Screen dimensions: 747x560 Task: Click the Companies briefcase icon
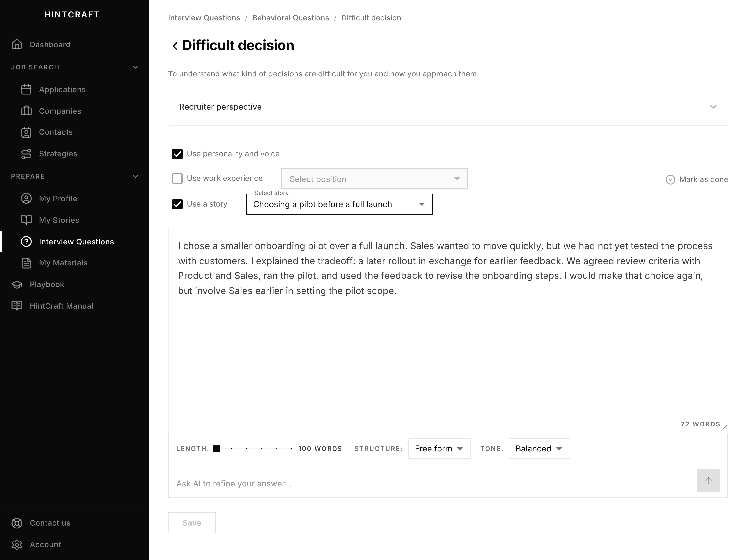click(26, 111)
